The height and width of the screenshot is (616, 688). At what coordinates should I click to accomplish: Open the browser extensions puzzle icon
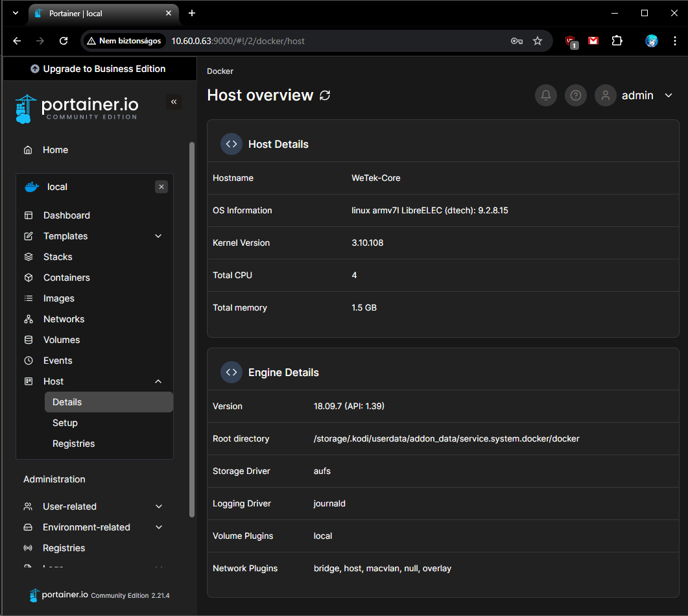pyautogui.click(x=617, y=41)
